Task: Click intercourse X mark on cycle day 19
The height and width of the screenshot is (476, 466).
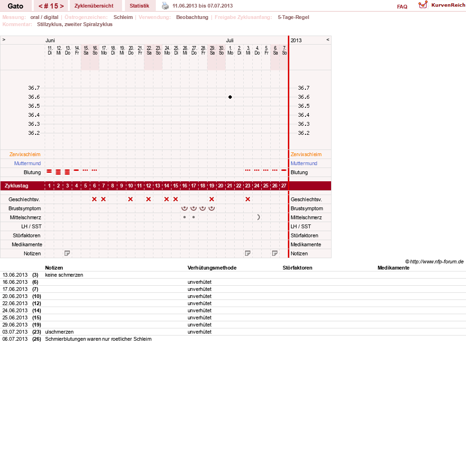Action: [212, 199]
